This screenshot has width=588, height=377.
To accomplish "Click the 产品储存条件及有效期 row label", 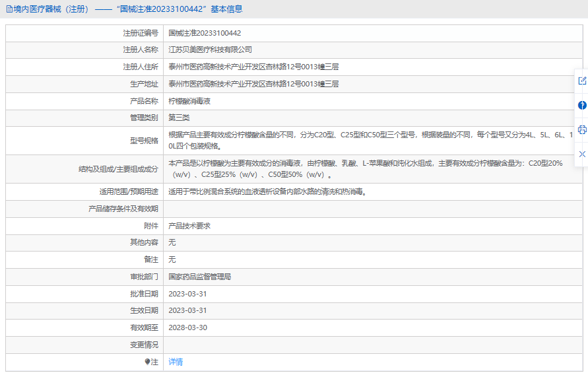I will point(123,209).
